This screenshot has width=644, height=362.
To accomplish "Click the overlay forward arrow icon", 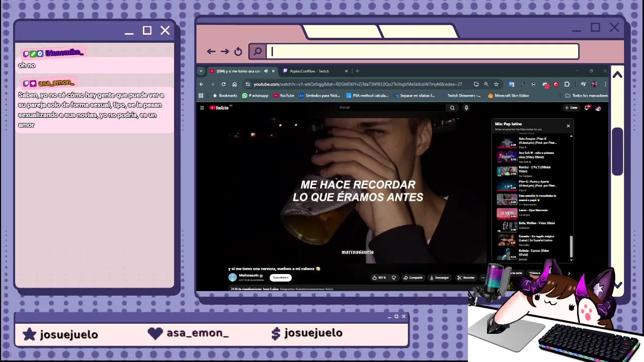I will coord(224,51).
